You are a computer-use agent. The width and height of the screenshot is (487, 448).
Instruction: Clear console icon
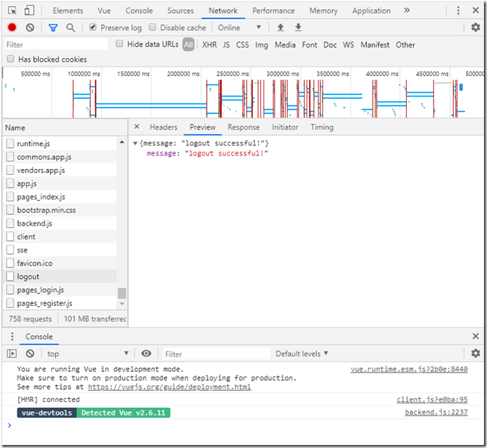pyautogui.click(x=30, y=354)
